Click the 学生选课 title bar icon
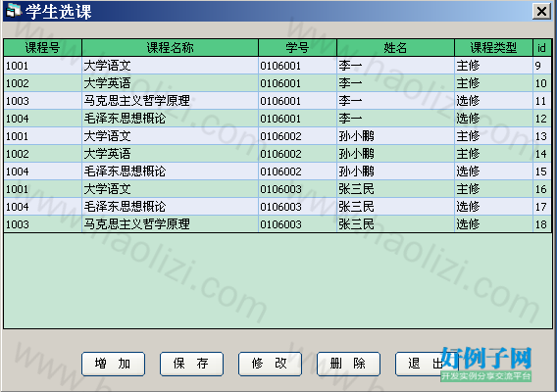557x392 pixels. (14, 11)
